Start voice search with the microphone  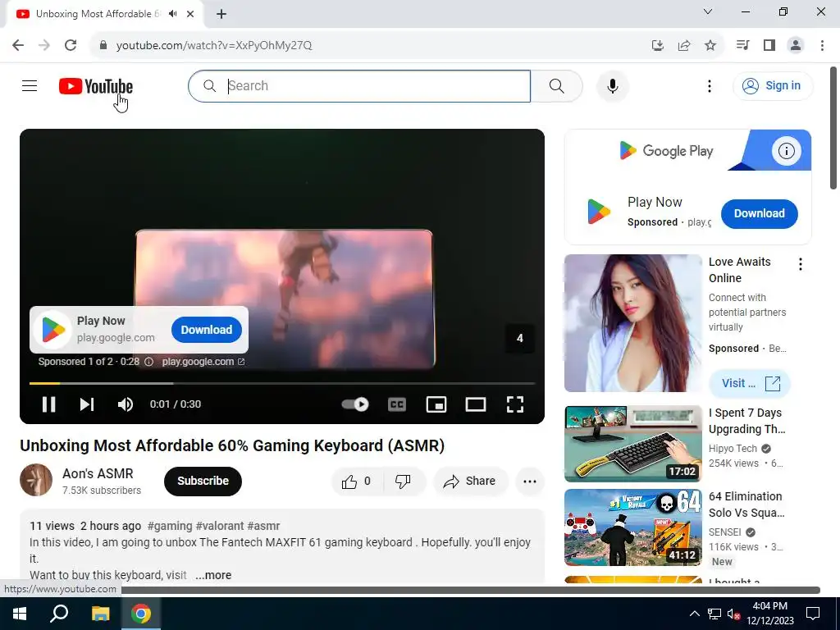click(612, 85)
